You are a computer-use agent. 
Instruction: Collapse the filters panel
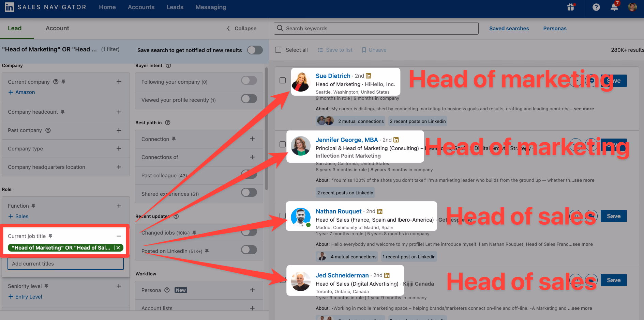click(x=242, y=28)
